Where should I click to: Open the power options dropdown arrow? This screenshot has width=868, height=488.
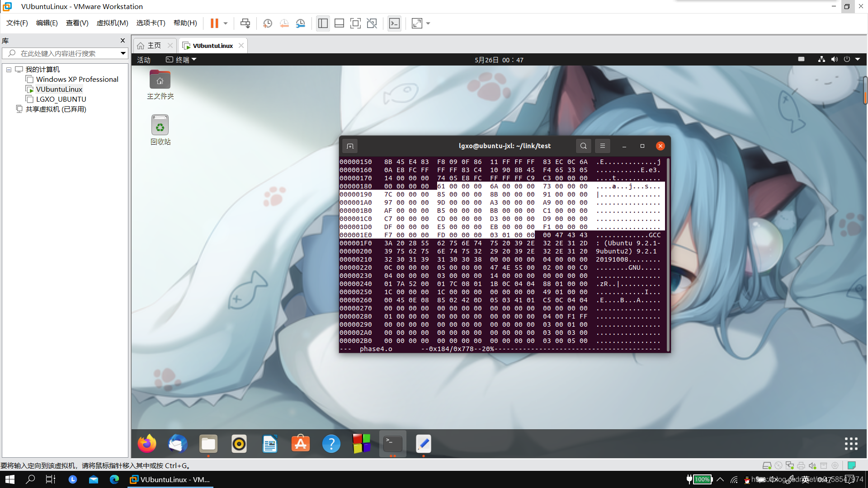(226, 23)
